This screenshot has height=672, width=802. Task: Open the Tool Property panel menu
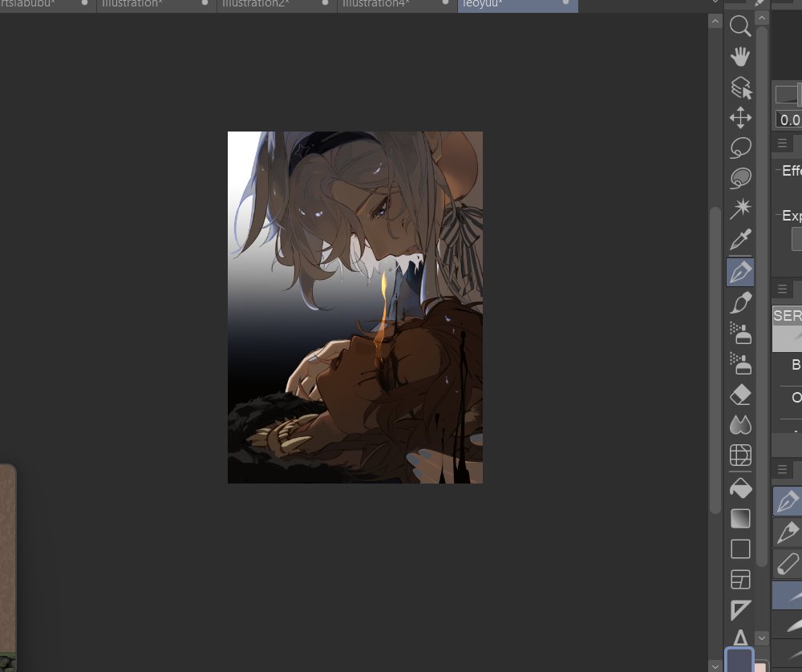tap(782, 144)
